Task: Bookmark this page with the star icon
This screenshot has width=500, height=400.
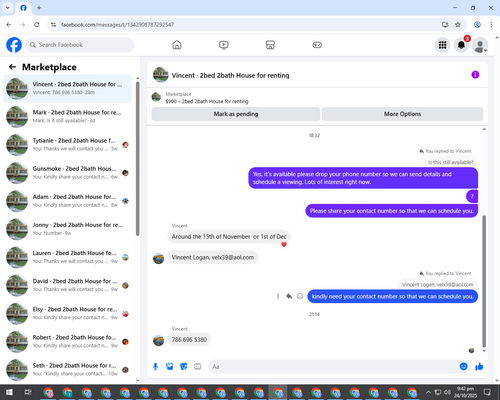Action: [x=458, y=25]
